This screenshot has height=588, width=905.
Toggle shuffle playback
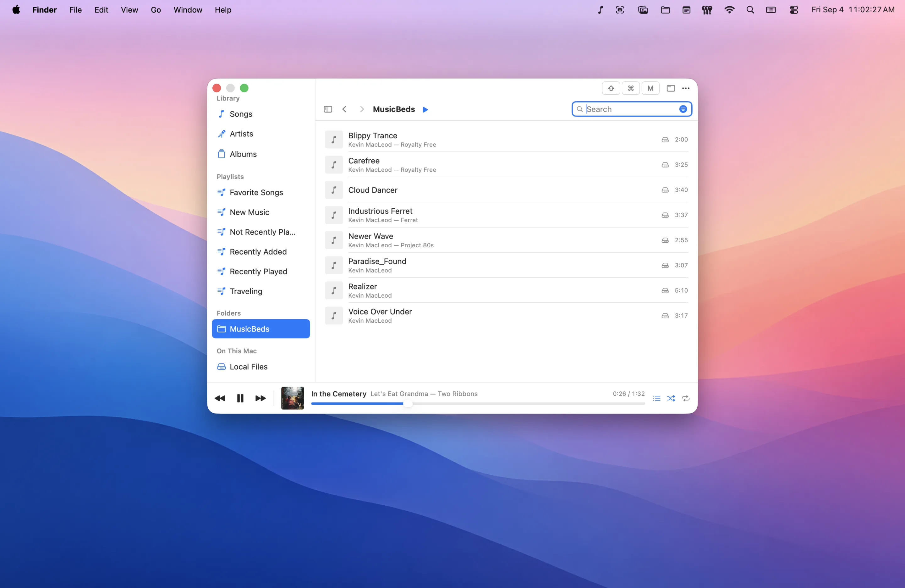click(671, 398)
